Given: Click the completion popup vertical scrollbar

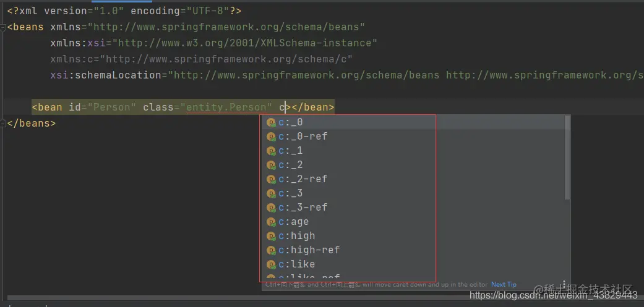Looking at the screenshot, I should point(568,158).
